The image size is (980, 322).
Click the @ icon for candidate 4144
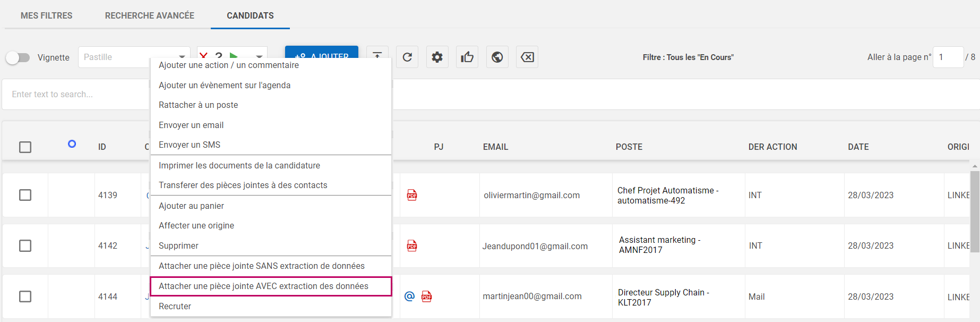pyautogui.click(x=409, y=296)
